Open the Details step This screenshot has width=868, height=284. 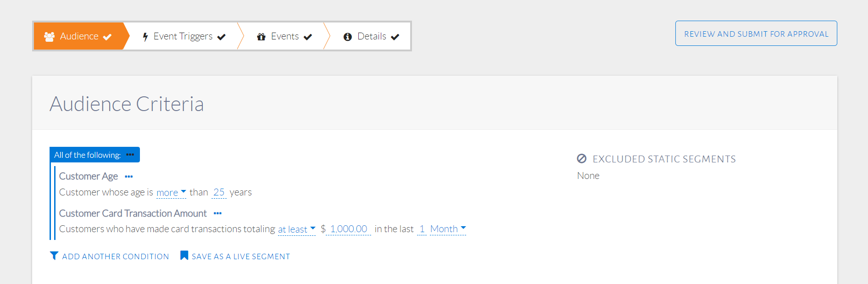[x=372, y=36]
